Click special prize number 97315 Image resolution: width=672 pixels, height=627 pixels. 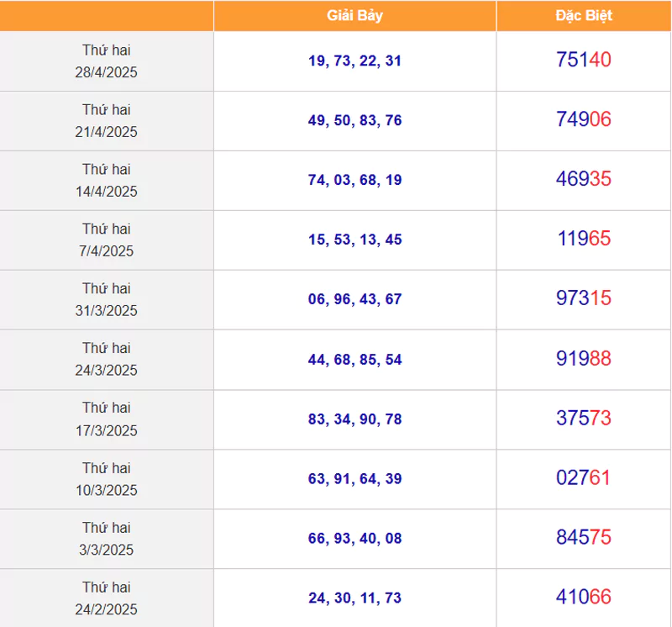point(584,298)
